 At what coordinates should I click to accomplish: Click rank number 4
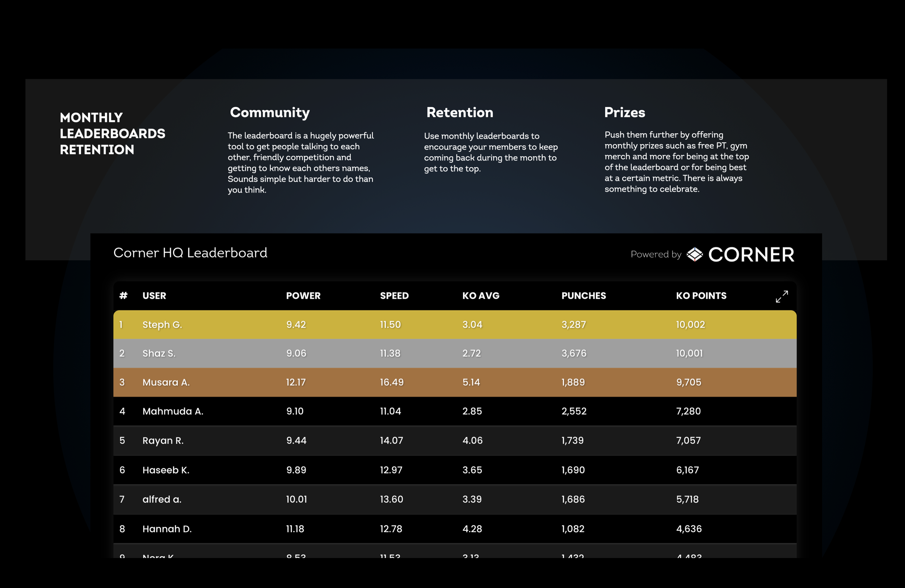[122, 411]
